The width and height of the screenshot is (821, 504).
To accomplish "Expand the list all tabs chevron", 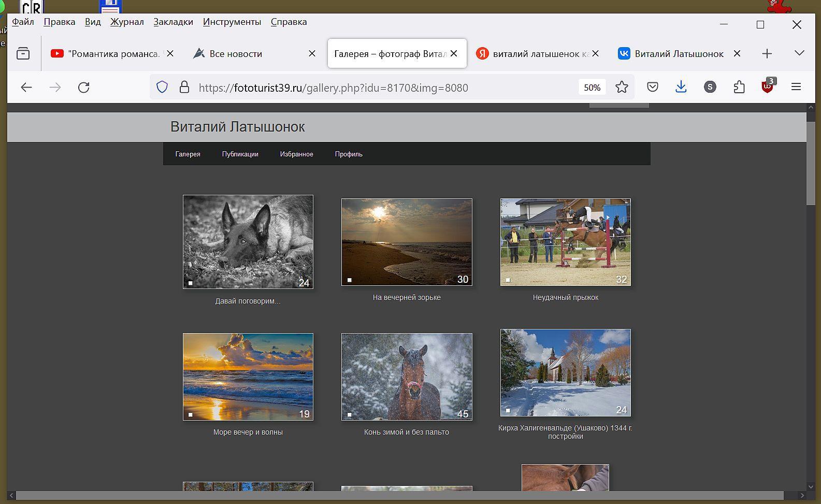I will (799, 53).
